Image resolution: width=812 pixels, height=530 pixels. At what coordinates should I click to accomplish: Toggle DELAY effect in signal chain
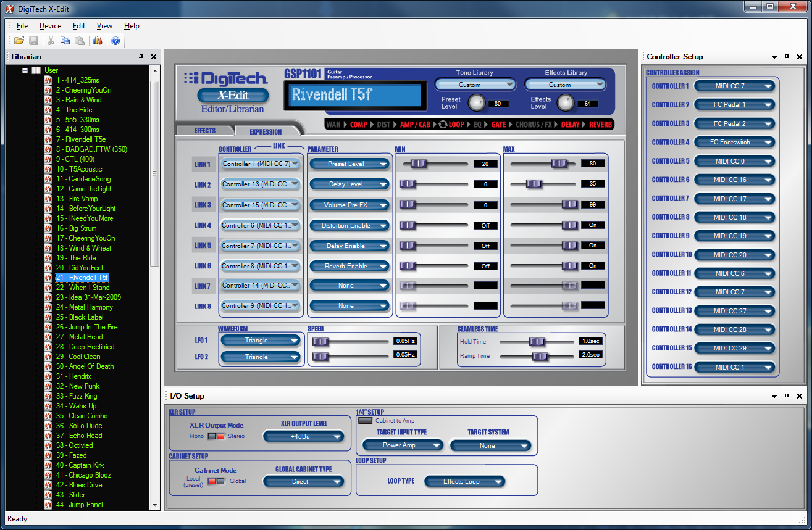click(570, 125)
